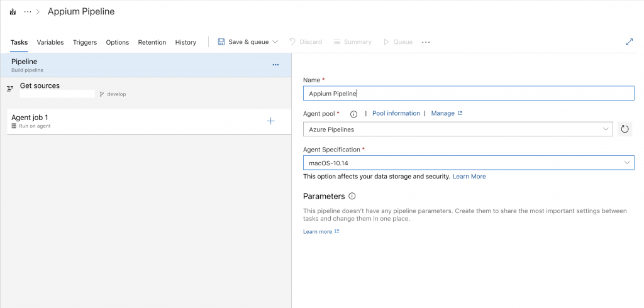This screenshot has width=644, height=308.
Task: Show the Parameters info icon
Action: (x=352, y=196)
